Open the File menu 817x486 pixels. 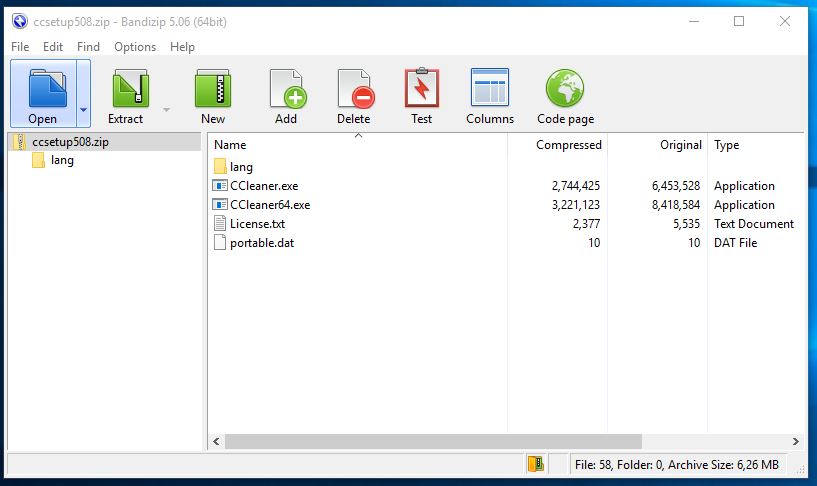[x=20, y=47]
